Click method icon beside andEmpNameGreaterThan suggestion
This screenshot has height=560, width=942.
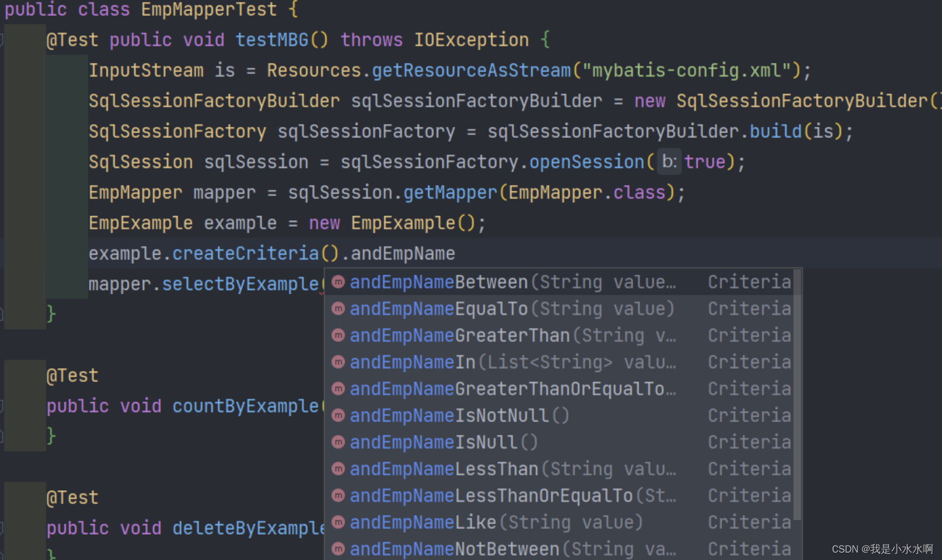(x=338, y=335)
